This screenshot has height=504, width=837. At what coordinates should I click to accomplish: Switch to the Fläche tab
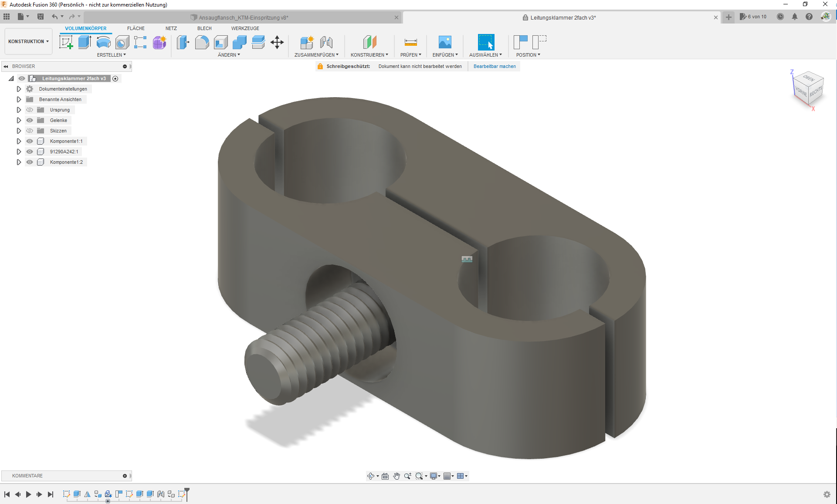point(136,28)
